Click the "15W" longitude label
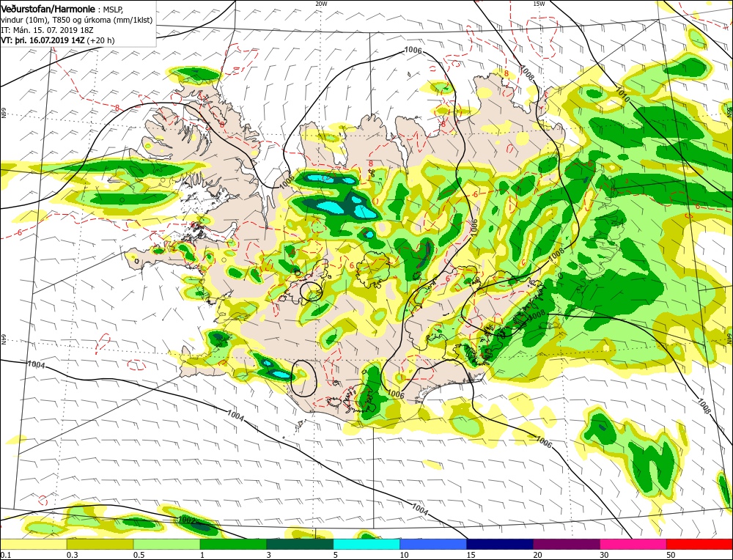The width and height of the screenshot is (733, 560). pyautogui.click(x=539, y=3)
